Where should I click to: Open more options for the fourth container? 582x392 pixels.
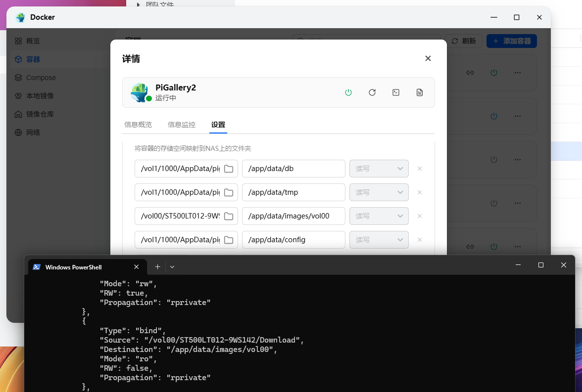point(518,203)
